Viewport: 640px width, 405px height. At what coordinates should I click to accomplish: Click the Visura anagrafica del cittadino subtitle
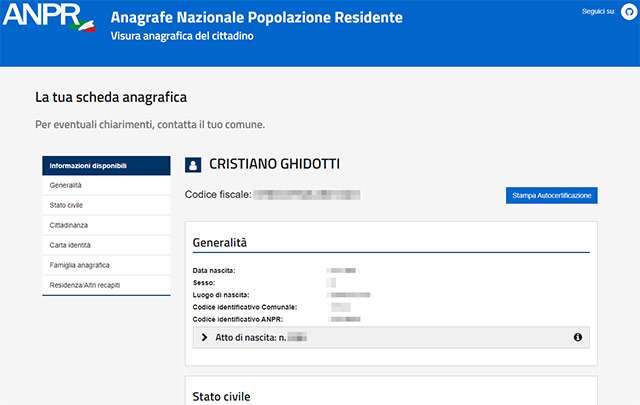(x=182, y=36)
